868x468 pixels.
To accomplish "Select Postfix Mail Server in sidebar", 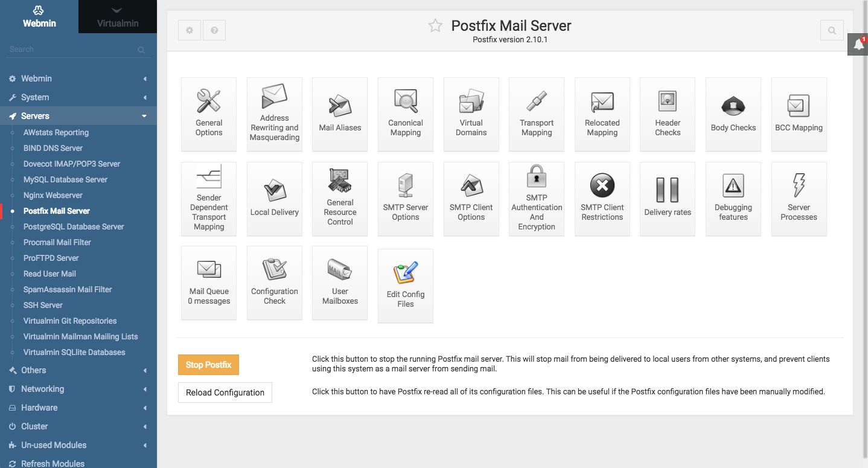I will [x=57, y=211].
